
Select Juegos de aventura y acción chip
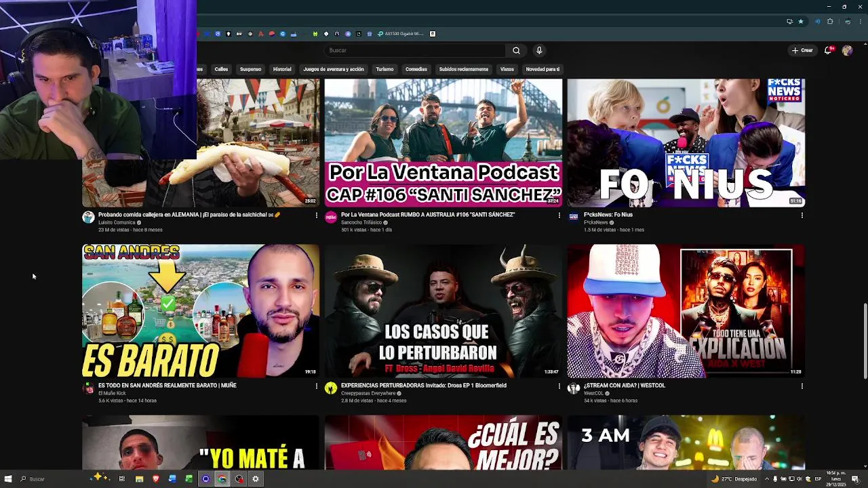(x=334, y=69)
